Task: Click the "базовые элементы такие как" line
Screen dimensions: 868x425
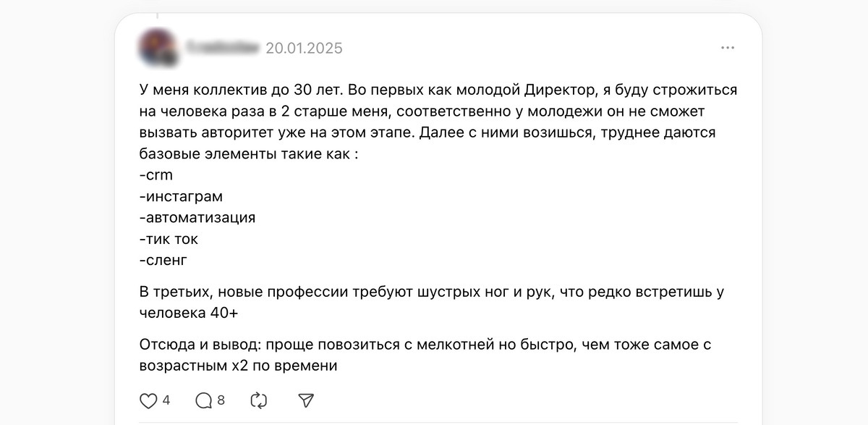Action: [x=249, y=154]
